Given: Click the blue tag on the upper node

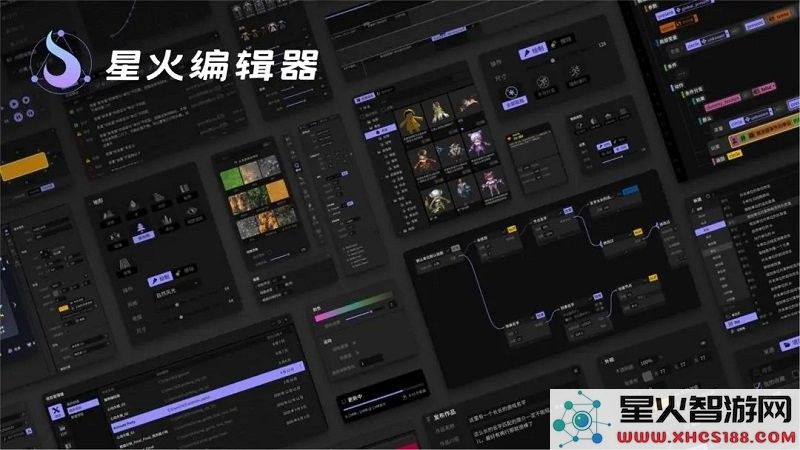Looking at the screenshot, I should [x=631, y=192].
